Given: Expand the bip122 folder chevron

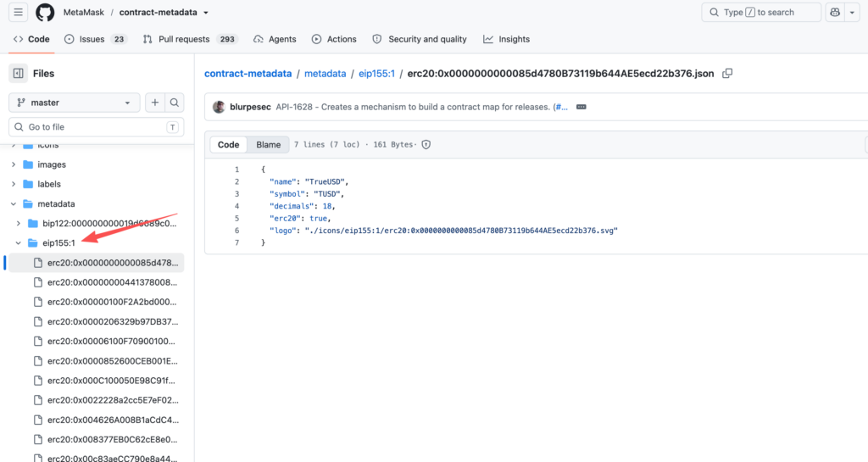Looking at the screenshot, I should (x=19, y=223).
